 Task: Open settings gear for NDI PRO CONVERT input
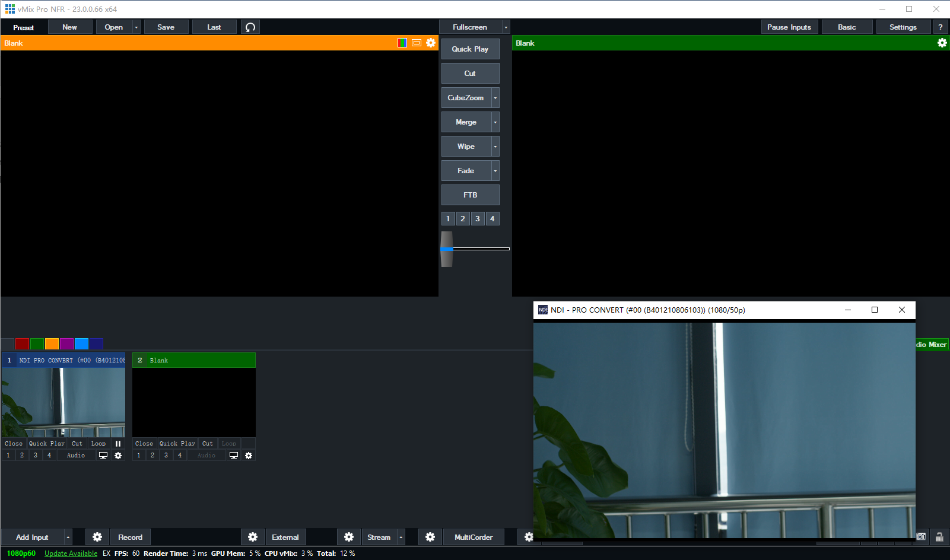pos(118,456)
